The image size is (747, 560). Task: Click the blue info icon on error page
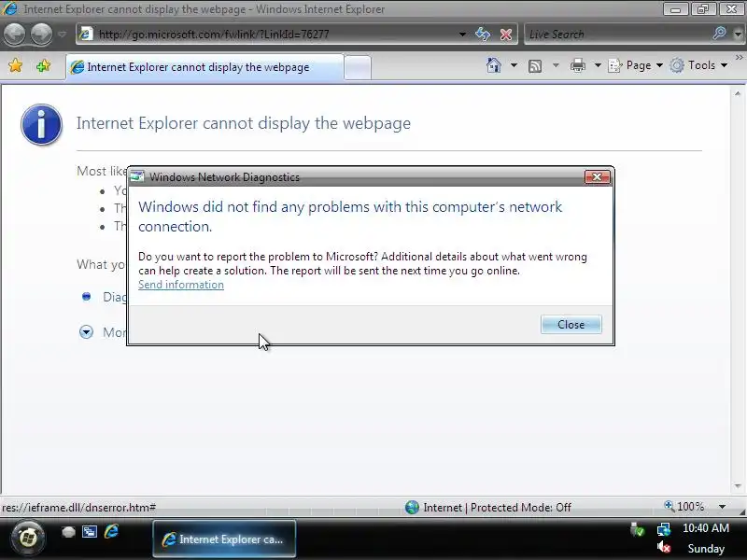(41, 124)
